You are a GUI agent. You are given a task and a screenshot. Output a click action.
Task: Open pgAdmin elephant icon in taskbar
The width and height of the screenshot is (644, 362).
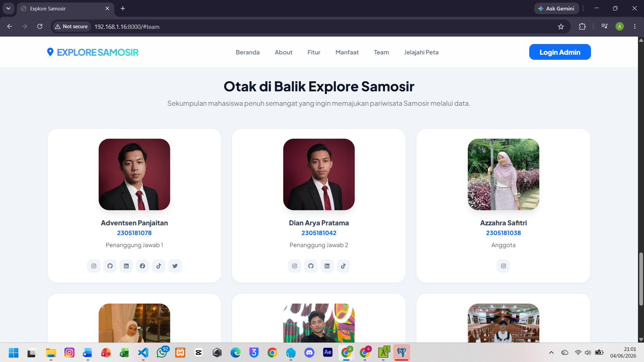point(401,353)
